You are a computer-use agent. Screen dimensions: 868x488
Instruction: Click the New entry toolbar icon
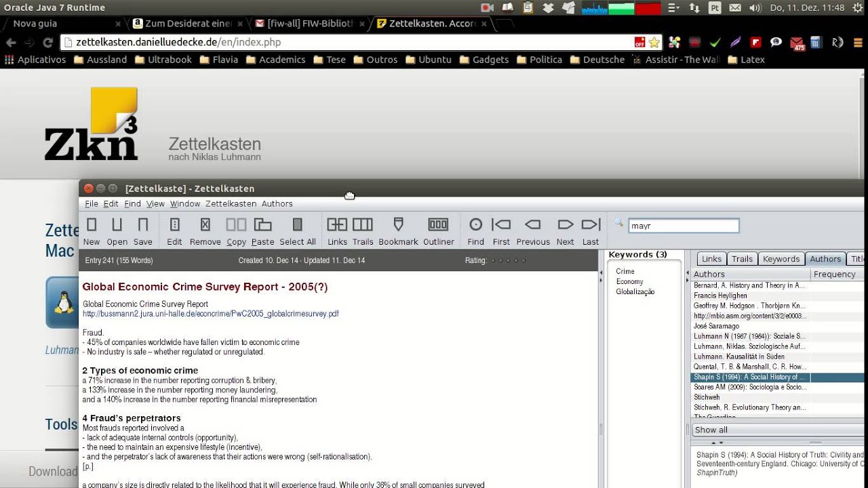92,224
